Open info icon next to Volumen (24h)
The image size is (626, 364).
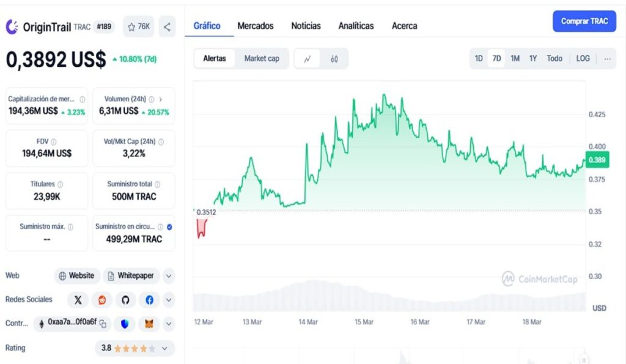coord(152,100)
